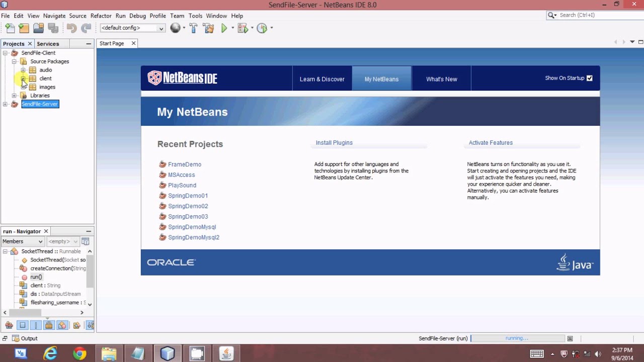The height and width of the screenshot is (362, 644).
Task: Open the Run project dropdown arrow
Action: (232, 28)
